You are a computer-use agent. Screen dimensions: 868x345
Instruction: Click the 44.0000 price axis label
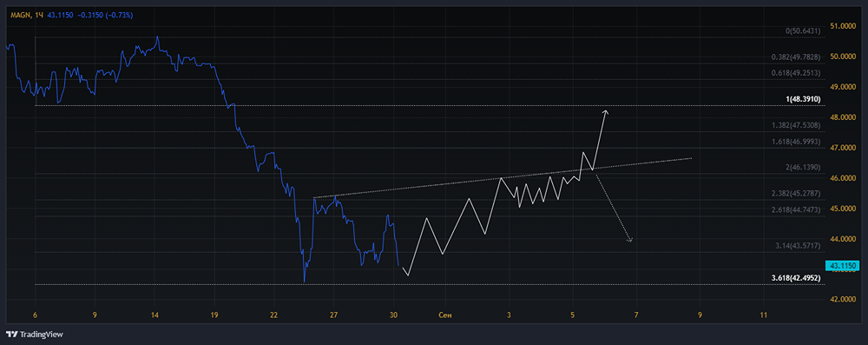(x=843, y=239)
